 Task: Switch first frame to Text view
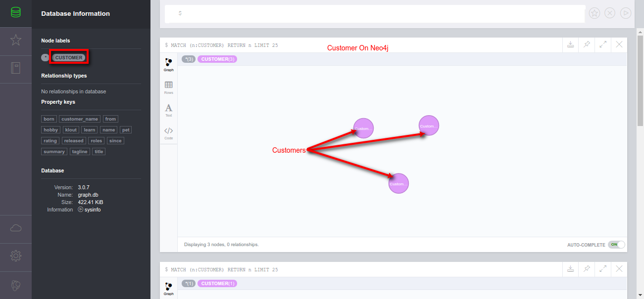(x=169, y=110)
